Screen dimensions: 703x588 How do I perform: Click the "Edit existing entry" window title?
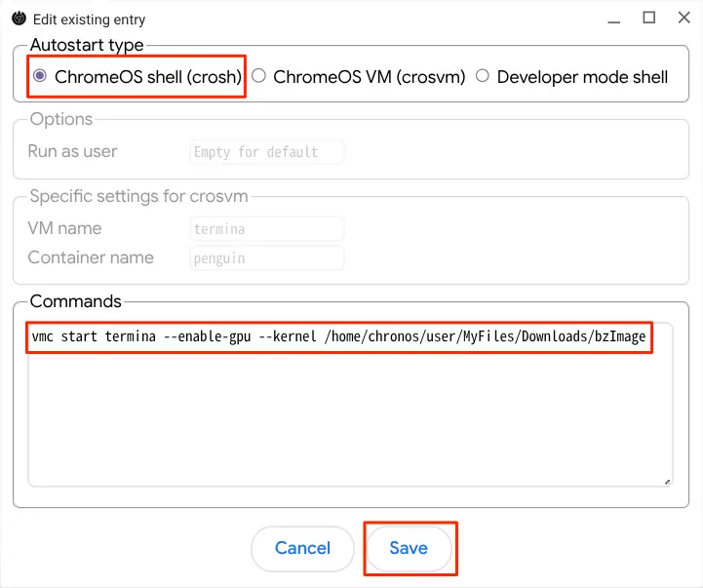pyautogui.click(x=90, y=20)
